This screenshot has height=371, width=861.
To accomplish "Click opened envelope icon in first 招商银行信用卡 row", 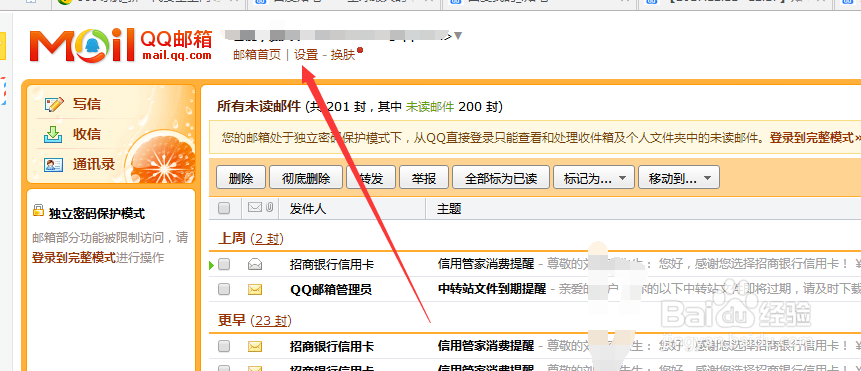I will tap(255, 265).
